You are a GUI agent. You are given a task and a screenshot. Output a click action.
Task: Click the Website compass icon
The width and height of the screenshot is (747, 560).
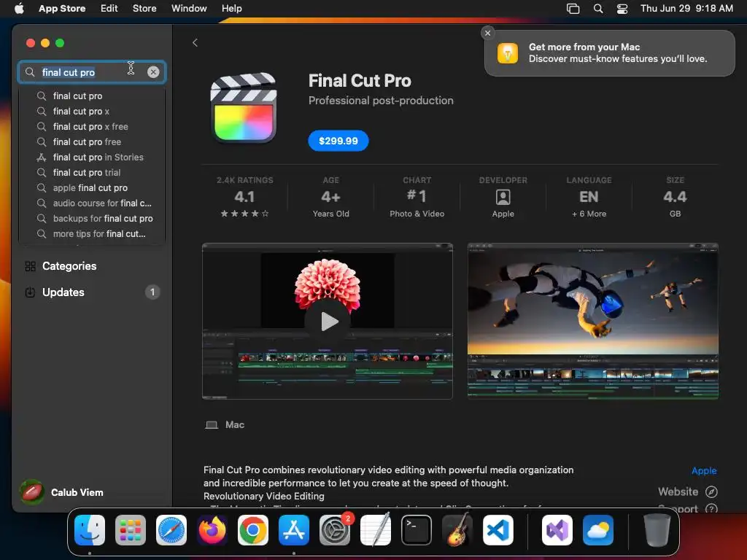(711, 492)
